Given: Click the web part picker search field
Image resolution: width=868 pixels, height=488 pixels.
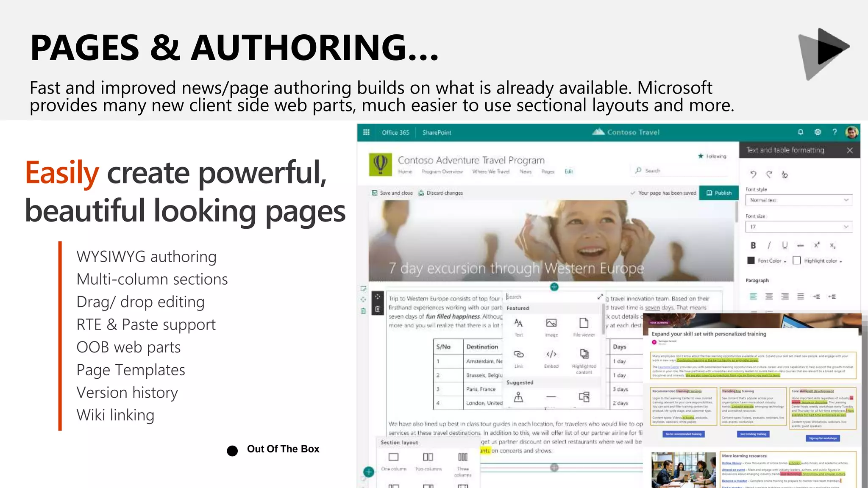Looking at the screenshot, I should click(x=550, y=297).
